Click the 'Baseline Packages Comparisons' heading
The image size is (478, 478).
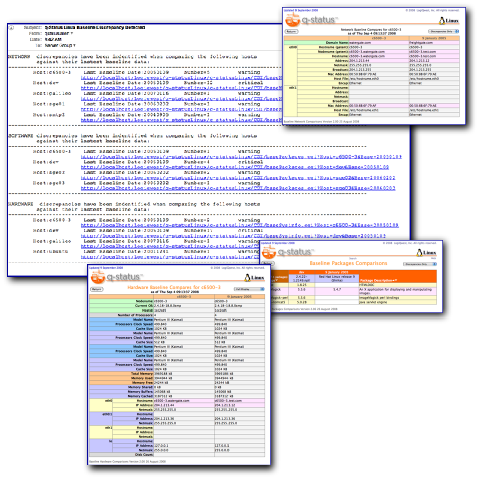pos(348,263)
